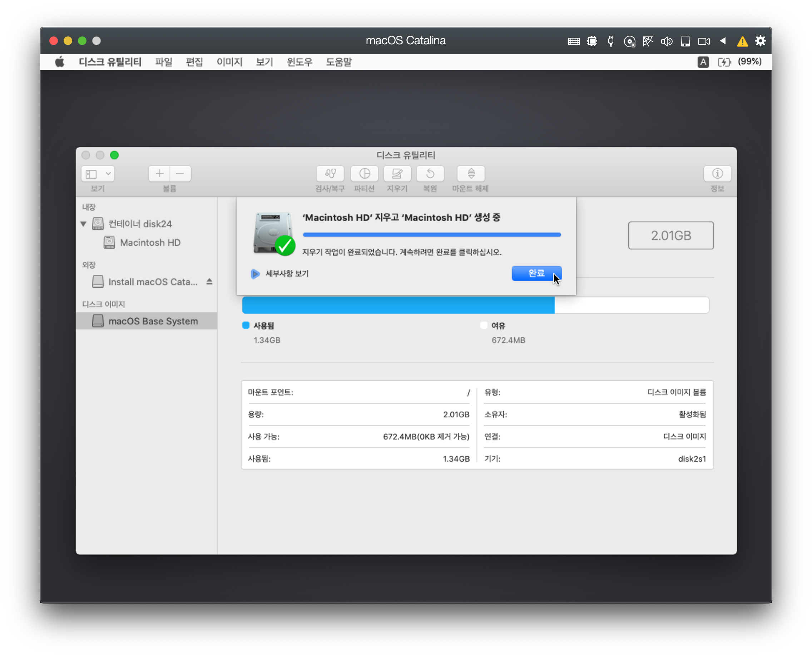
Task: Run 검사/복구 First Aid tool
Action: point(330,174)
